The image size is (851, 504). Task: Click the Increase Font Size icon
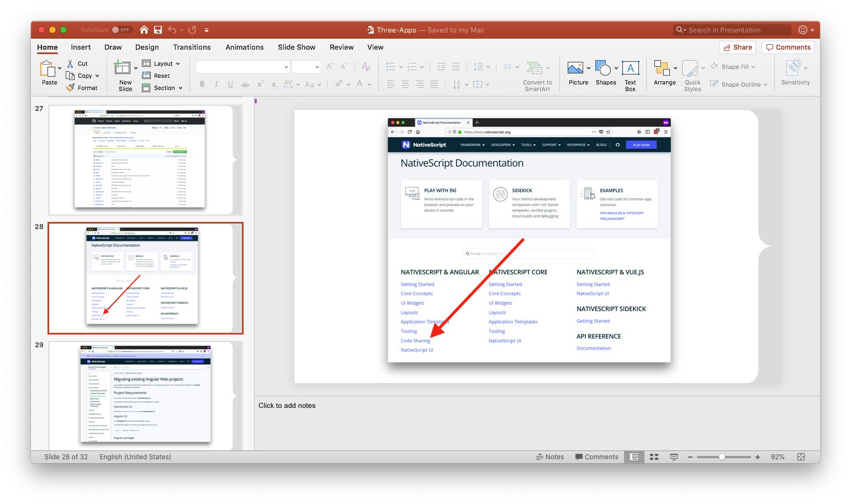click(330, 66)
